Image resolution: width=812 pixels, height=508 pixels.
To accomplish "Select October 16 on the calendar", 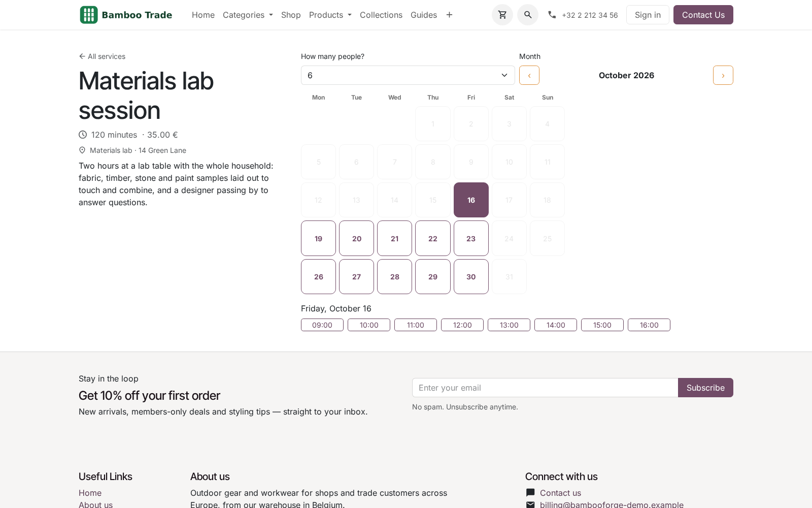I will (x=471, y=200).
